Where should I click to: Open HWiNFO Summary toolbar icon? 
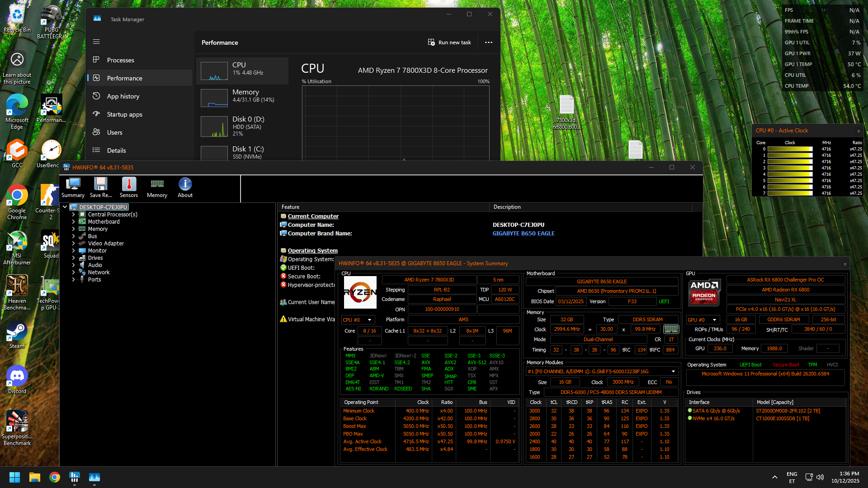coord(73,187)
